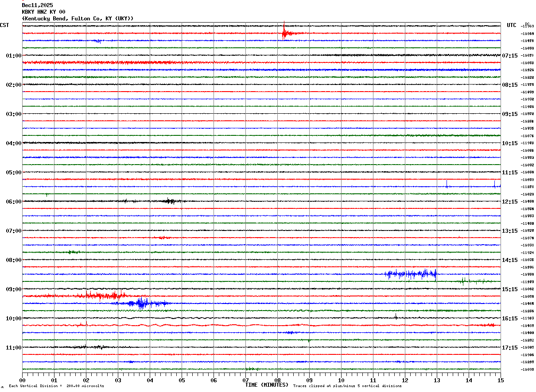536x392 pixels.
Task: Click minute tick label 13 on the x-axis
Action: 437,380
